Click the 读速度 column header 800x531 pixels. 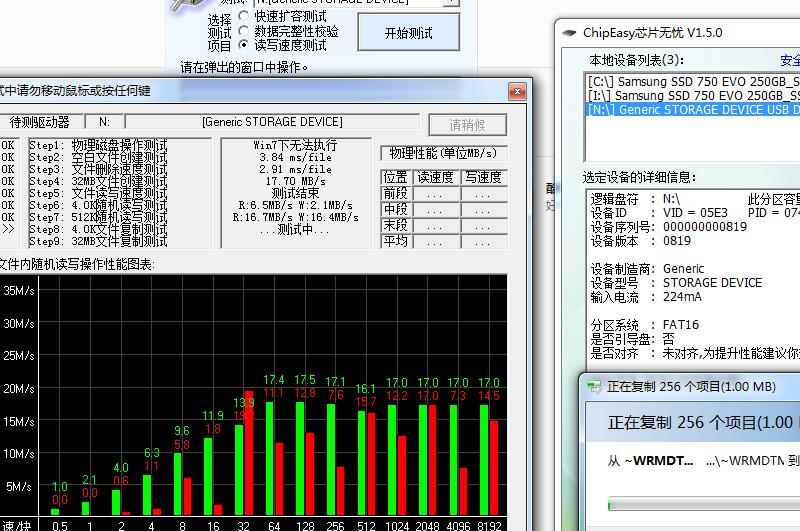tap(435, 177)
